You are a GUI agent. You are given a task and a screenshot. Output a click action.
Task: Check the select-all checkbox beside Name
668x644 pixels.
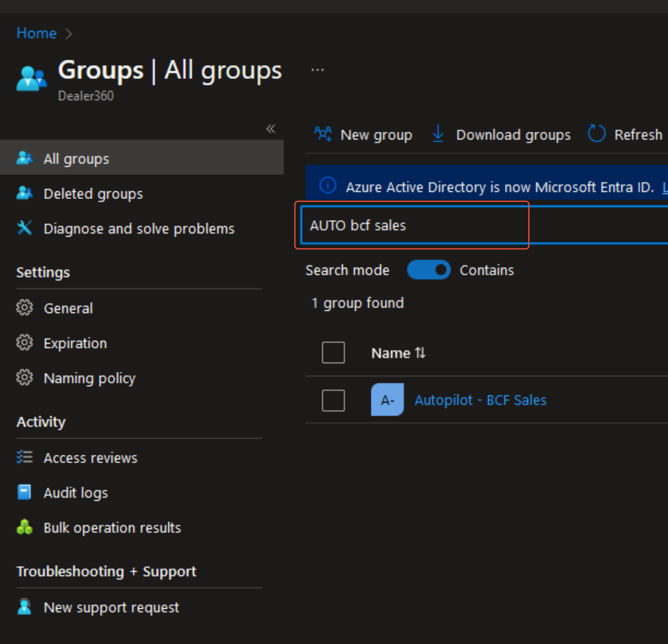click(x=333, y=352)
